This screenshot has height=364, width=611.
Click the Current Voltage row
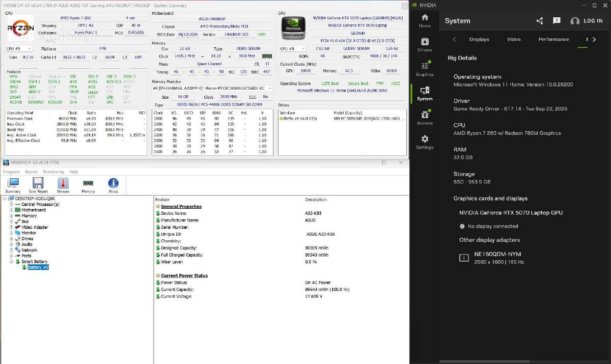[x=282, y=296]
